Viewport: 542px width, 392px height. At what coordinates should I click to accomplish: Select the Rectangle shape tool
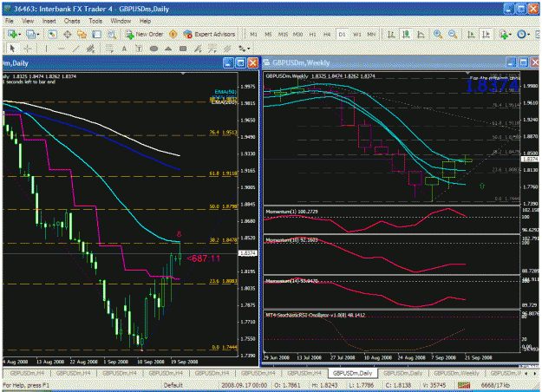click(x=183, y=49)
